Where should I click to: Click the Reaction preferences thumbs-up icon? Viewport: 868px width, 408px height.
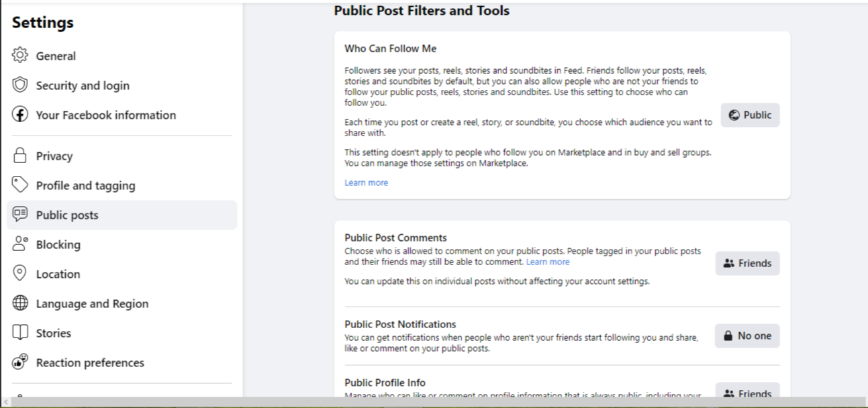click(x=20, y=362)
